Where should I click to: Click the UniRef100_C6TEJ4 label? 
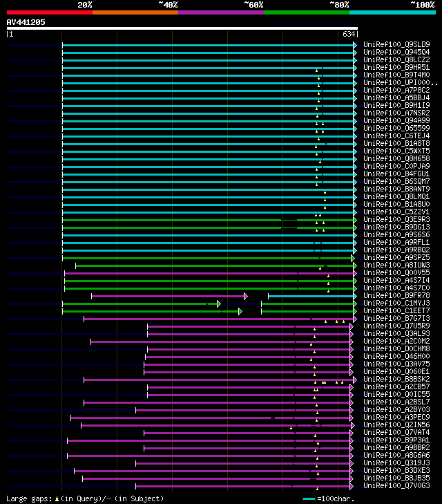pyautogui.click(x=396, y=136)
